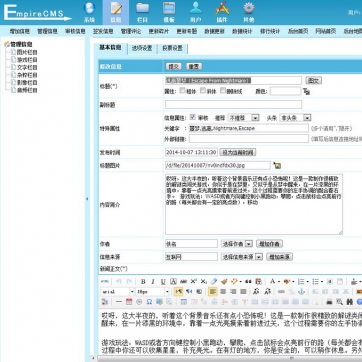The width and height of the screenshot is (362, 362).
Task: Open the 非头条 headline dropdown
Action: [295, 118]
